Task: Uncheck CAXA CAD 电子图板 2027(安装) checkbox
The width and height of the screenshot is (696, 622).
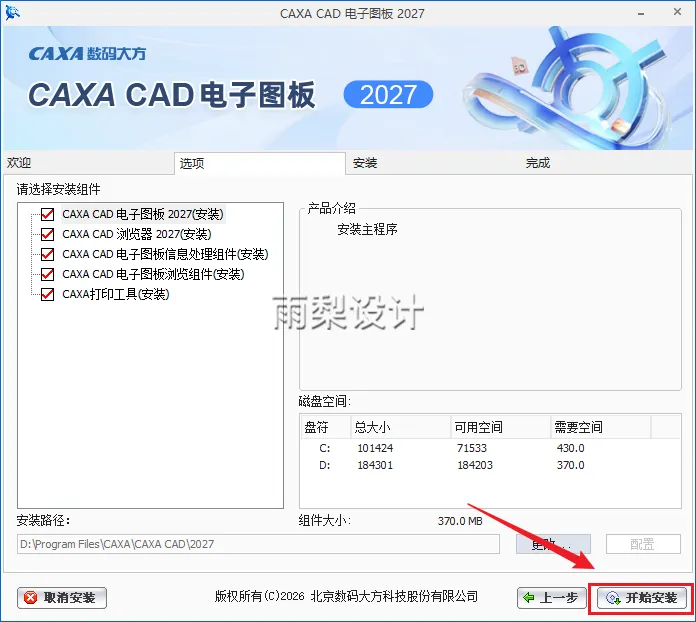Action: coord(47,214)
